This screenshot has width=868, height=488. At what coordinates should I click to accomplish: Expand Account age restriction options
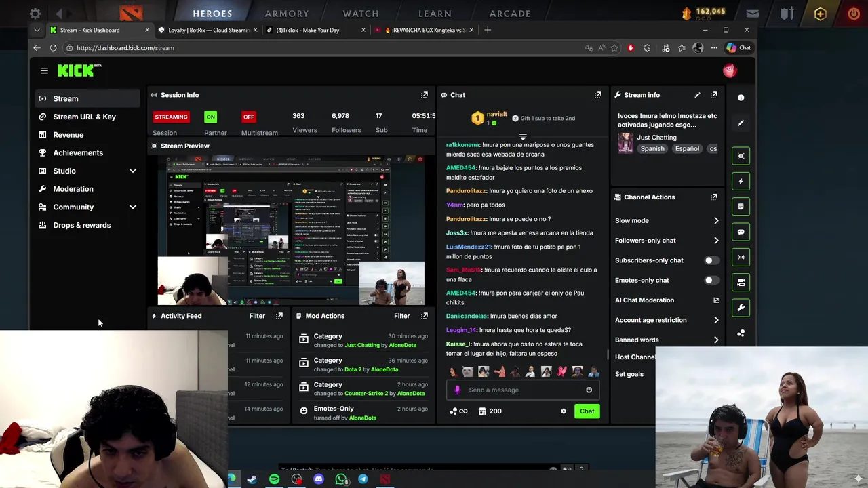[x=716, y=320]
